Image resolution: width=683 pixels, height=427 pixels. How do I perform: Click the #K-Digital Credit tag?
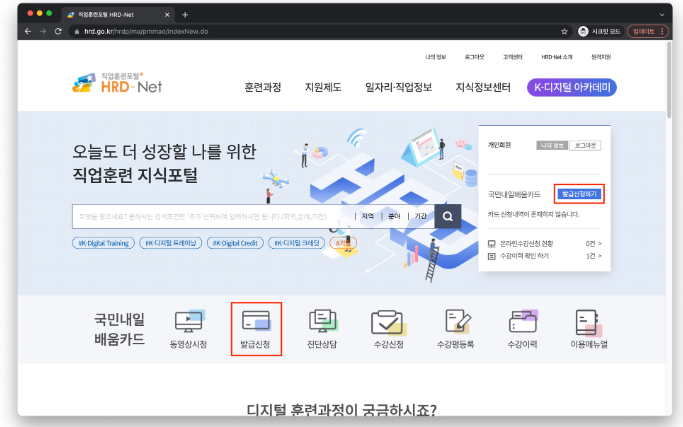[235, 243]
